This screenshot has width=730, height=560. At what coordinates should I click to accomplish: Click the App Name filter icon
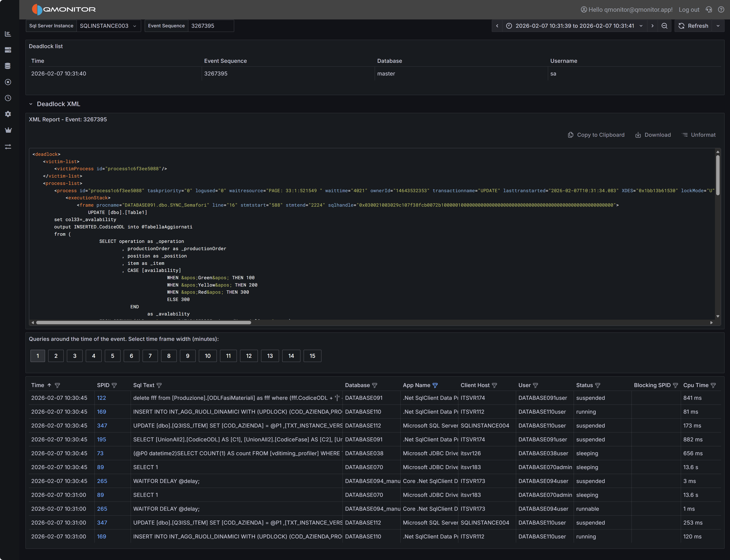pyautogui.click(x=435, y=385)
